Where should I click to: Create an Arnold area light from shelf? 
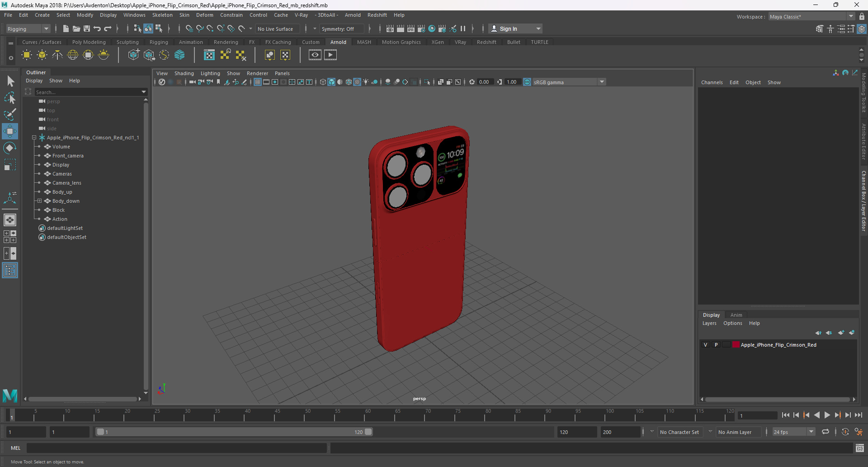[x=27, y=55]
